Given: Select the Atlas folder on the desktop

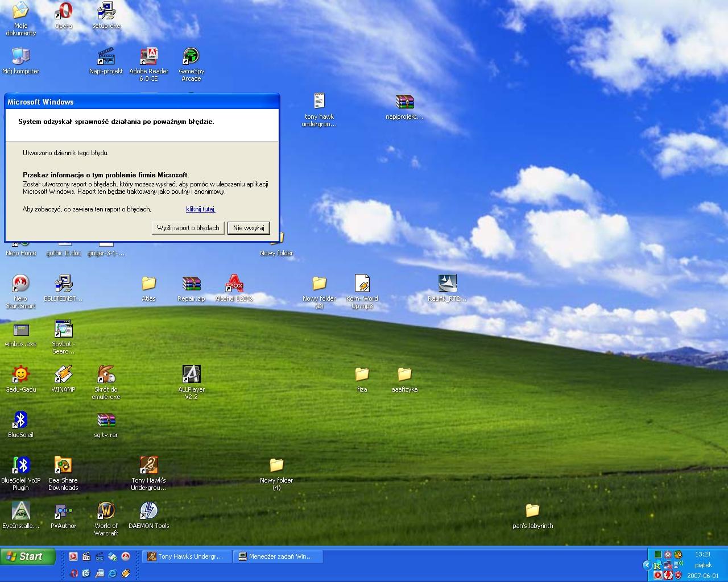Looking at the screenshot, I should tap(148, 288).
